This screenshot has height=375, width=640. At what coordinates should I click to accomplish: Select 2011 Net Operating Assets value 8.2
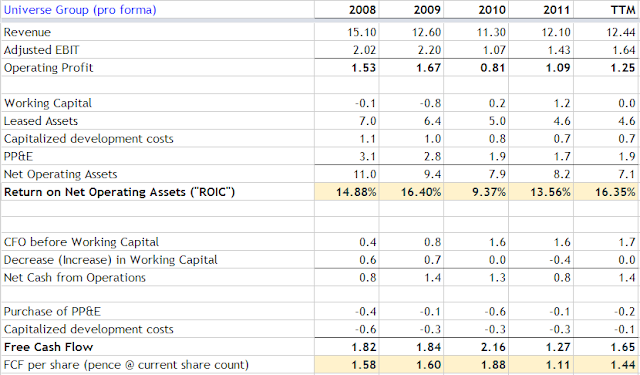click(562, 175)
